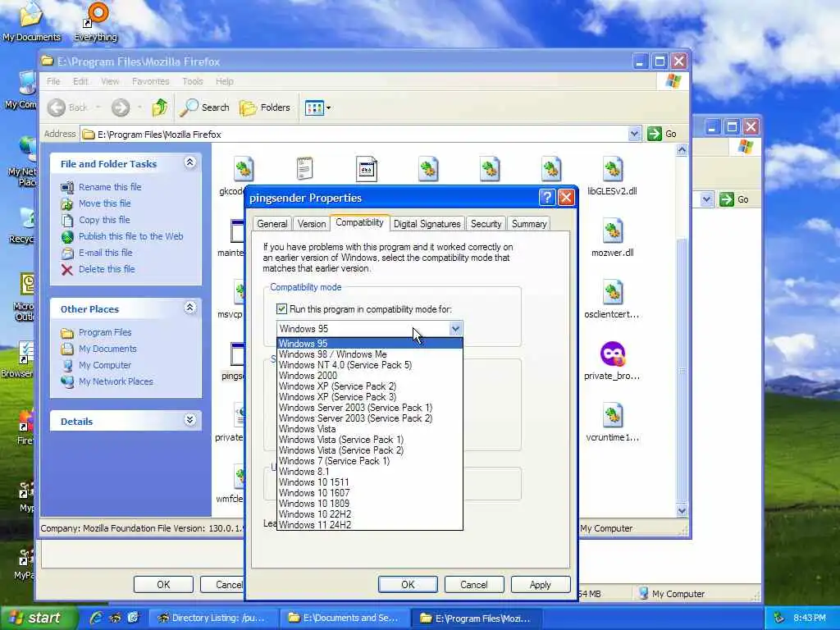Select the vcruntime1 file icon
This screenshot has height=630, width=840.
click(x=612, y=416)
